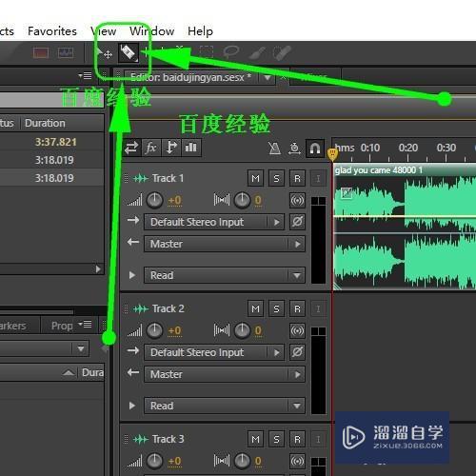The height and width of the screenshot is (476, 476).
Task: Mute Track 2
Action: 255,308
